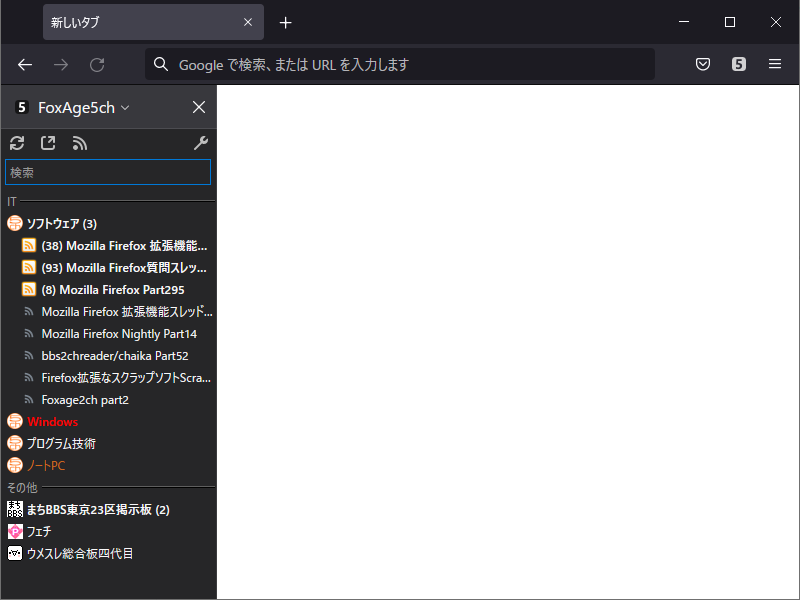
Task: Click the Windows board icon
Action: 15,421
